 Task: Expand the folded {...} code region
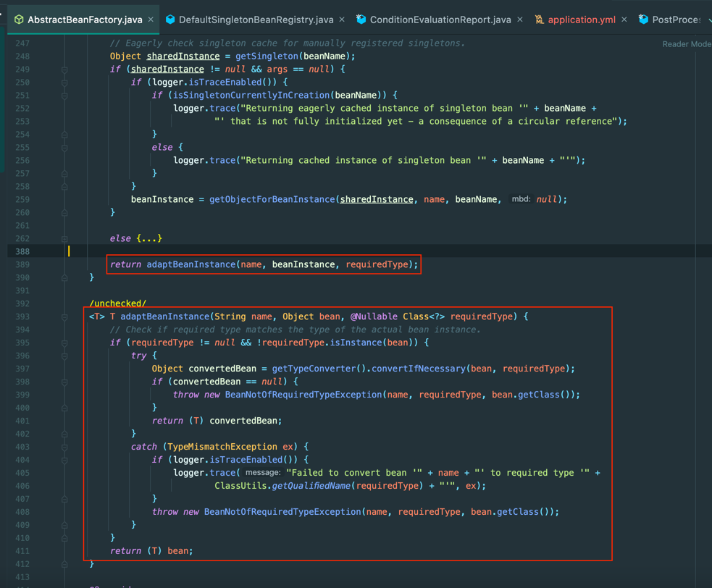[x=149, y=238]
